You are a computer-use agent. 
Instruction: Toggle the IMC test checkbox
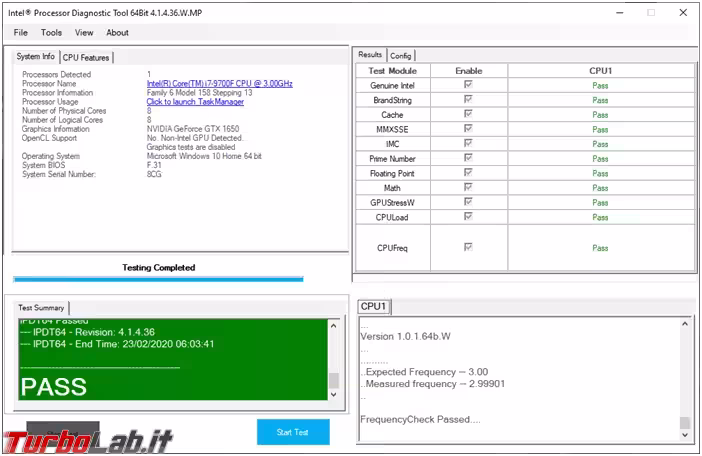(x=468, y=143)
